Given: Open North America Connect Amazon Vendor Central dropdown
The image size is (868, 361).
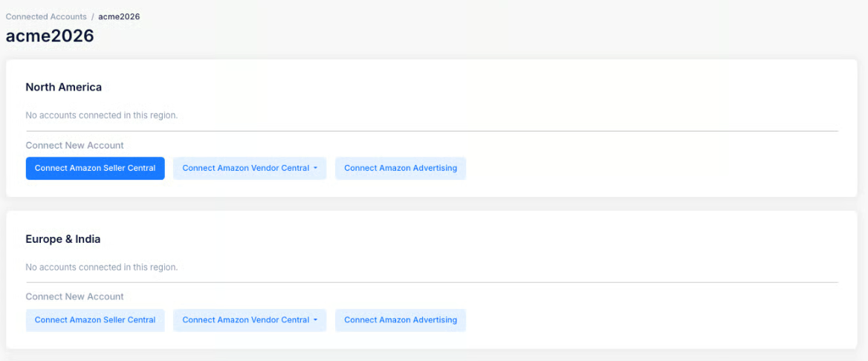Looking at the screenshot, I should pyautogui.click(x=245, y=168).
